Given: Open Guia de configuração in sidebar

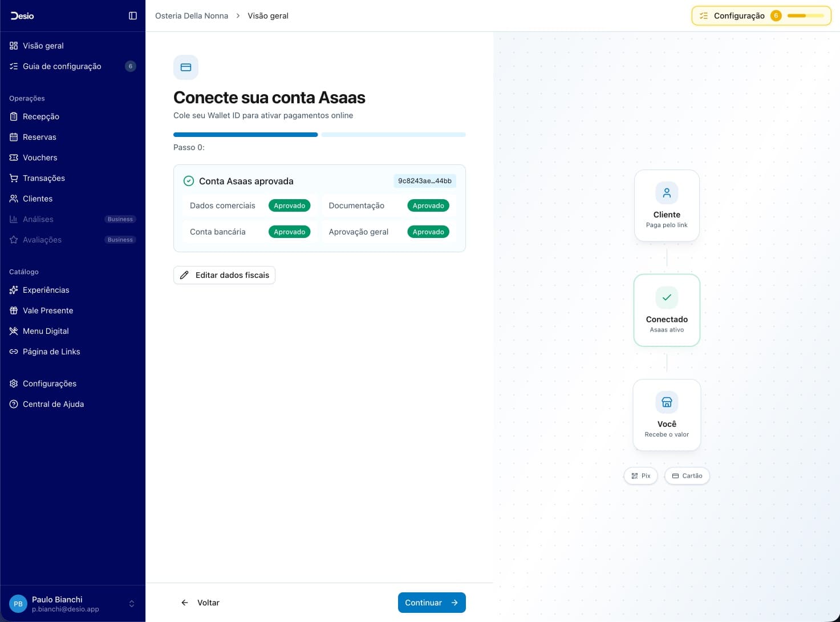Looking at the screenshot, I should pos(73,66).
